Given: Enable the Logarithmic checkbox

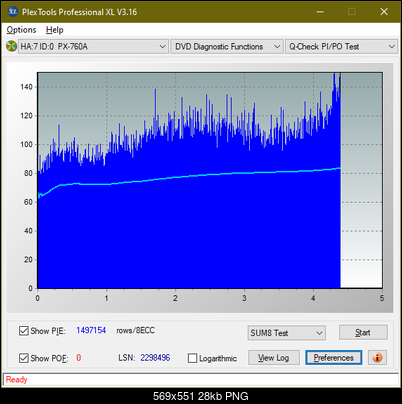Looking at the screenshot, I should click(x=192, y=358).
